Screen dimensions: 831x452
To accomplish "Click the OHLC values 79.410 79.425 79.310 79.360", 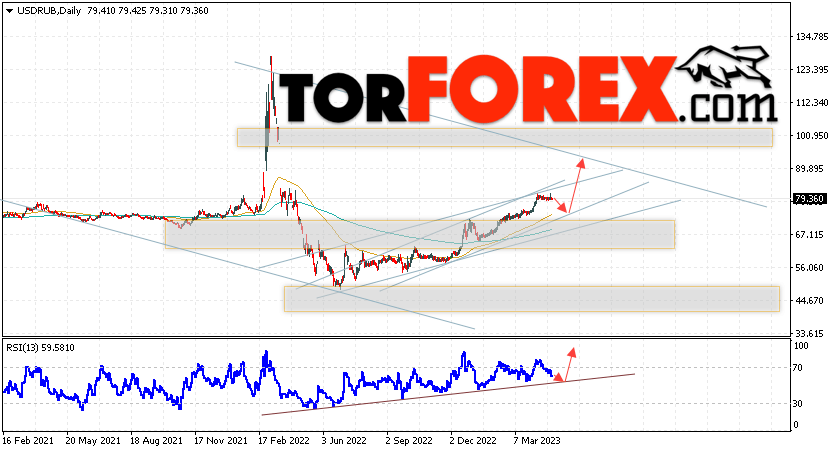I will click(x=148, y=11).
